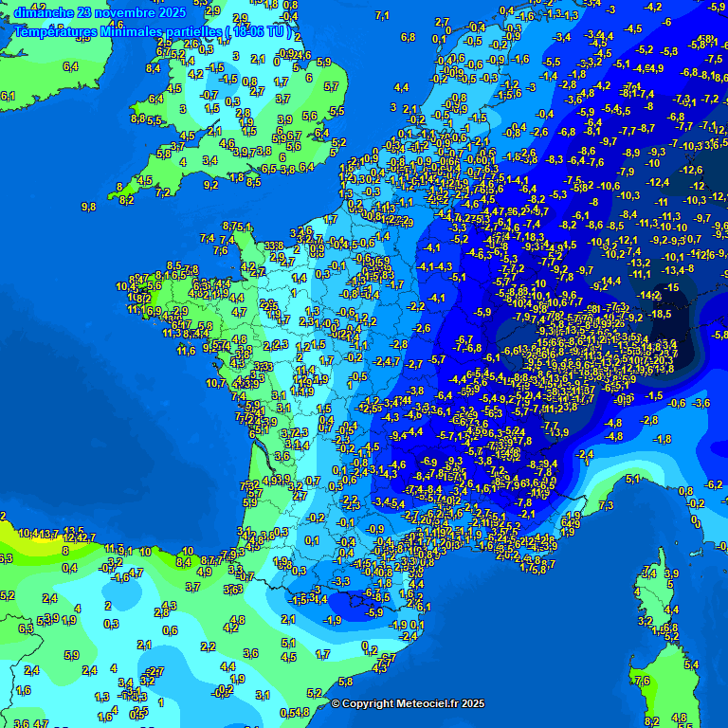Screen dimensions: 728x728
Task: Select the -18,5 minimum temperature reading
Action: pyautogui.click(x=661, y=315)
